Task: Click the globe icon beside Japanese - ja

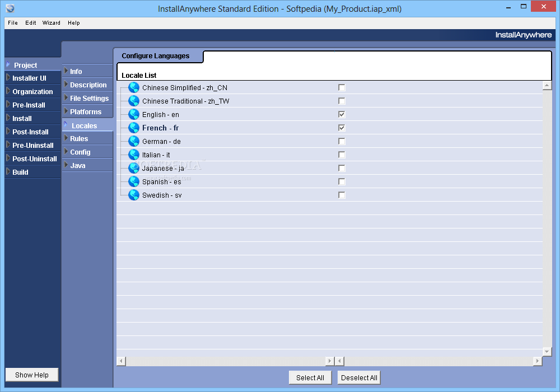Action: (134, 168)
